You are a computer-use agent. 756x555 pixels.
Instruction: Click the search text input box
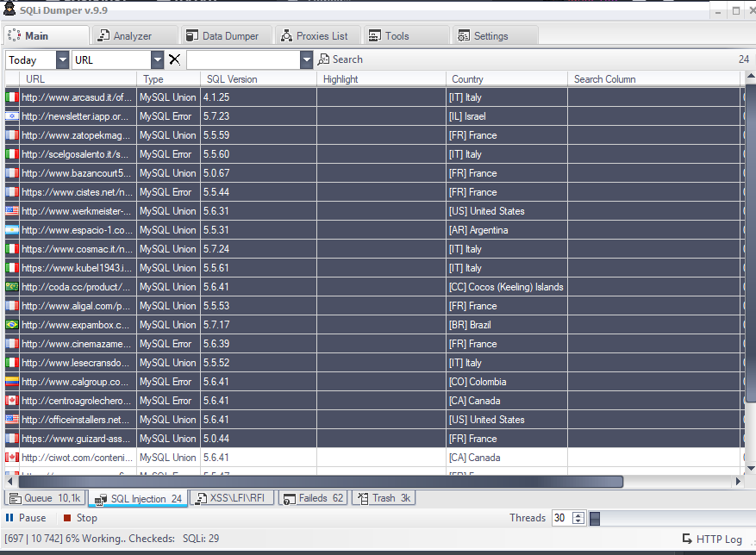[x=243, y=60]
